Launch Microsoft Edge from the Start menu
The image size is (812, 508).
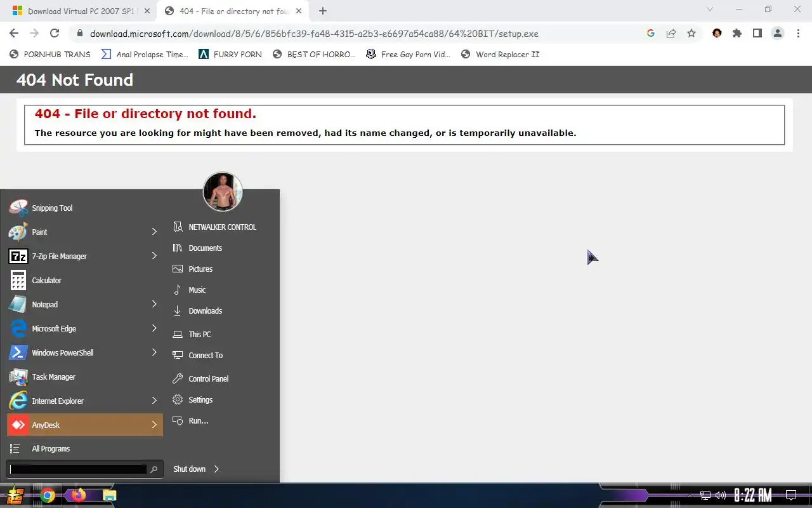(84, 328)
